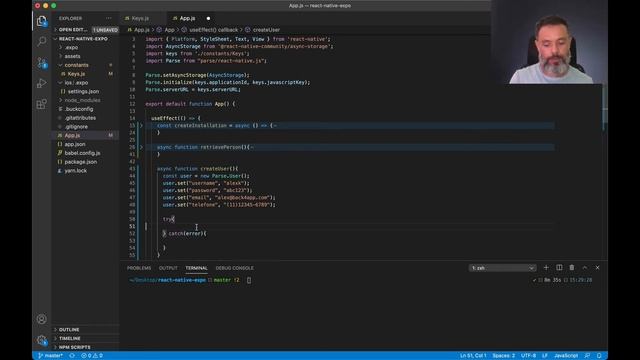
Task: Select App.js in the file tree
Action: 72,136
